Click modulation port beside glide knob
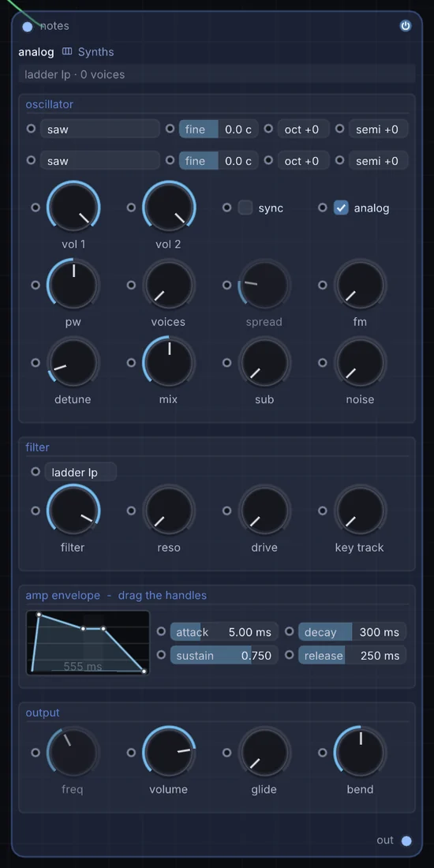 click(x=227, y=752)
